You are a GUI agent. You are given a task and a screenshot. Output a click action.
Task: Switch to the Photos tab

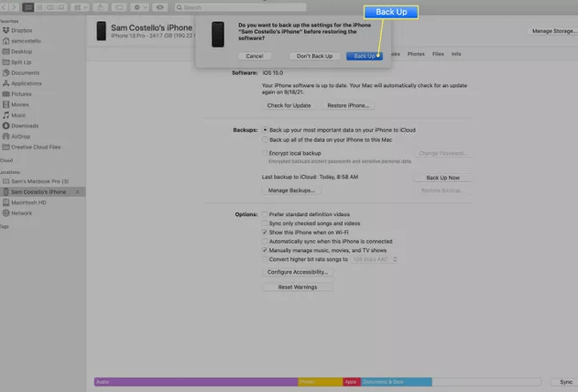pos(416,54)
